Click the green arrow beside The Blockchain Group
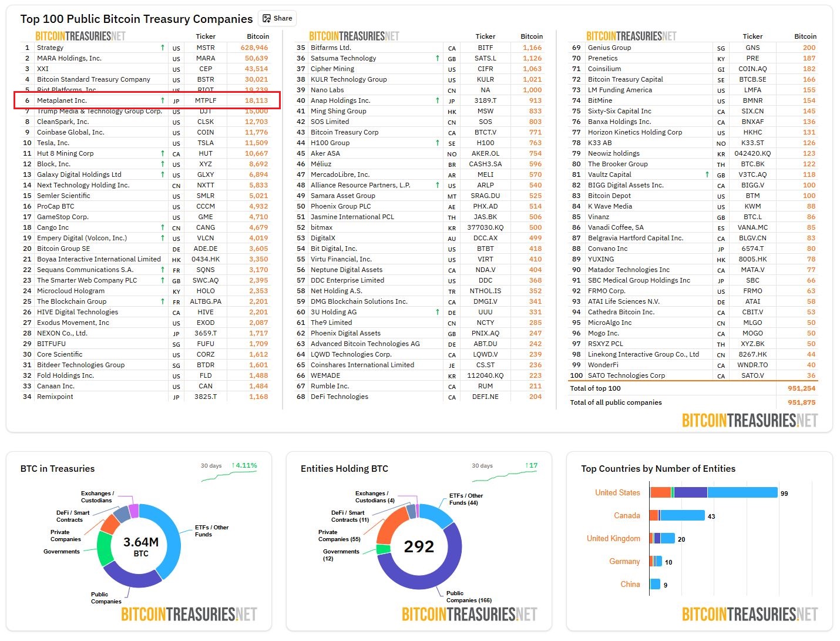The width and height of the screenshot is (840, 641). 163,301
